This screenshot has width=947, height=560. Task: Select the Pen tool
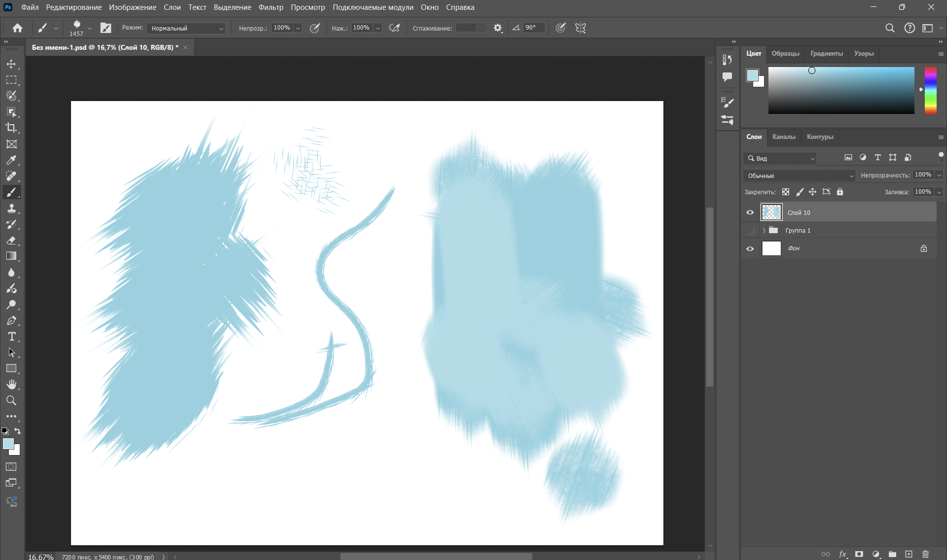pyautogui.click(x=11, y=320)
